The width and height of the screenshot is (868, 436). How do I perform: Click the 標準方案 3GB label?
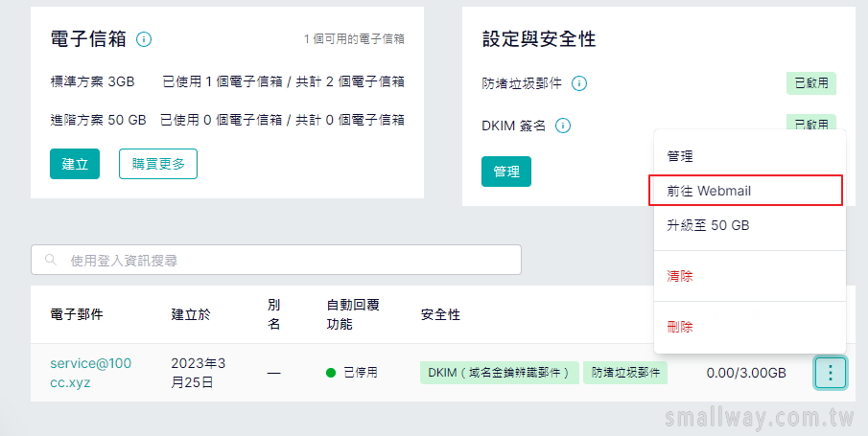click(x=92, y=81)
